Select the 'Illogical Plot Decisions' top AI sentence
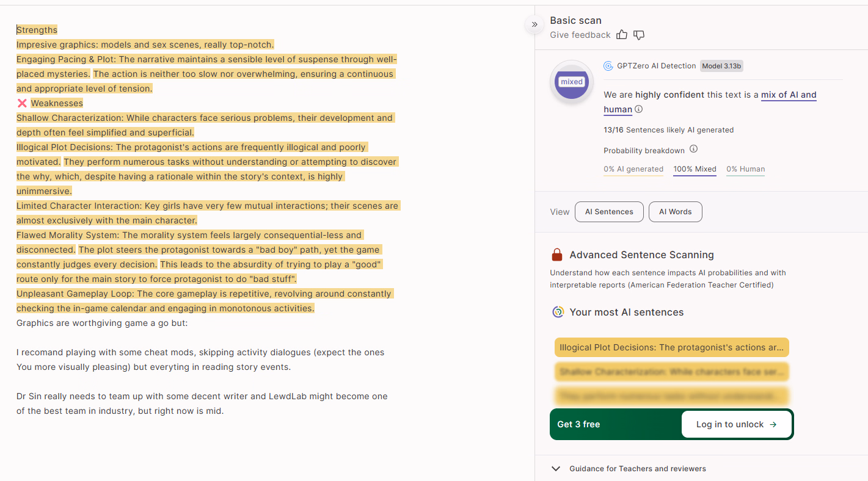 (x=671, y=347)
